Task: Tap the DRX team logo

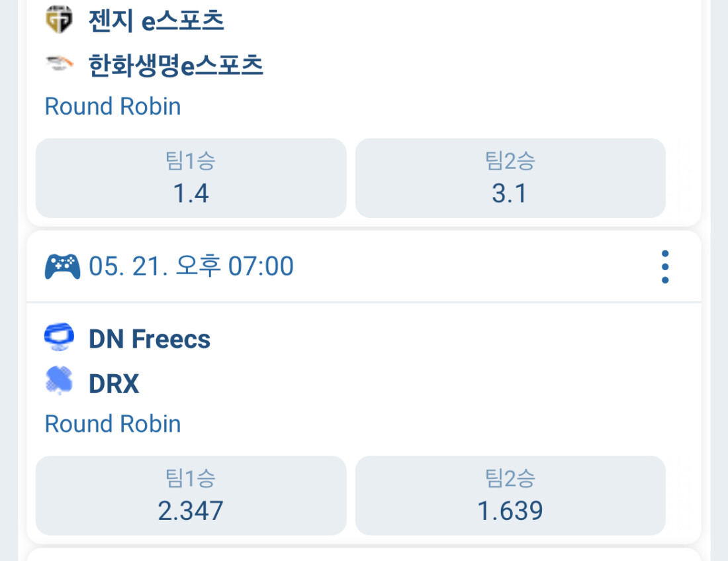Action: pyautogui.click(x=59, y=383)
